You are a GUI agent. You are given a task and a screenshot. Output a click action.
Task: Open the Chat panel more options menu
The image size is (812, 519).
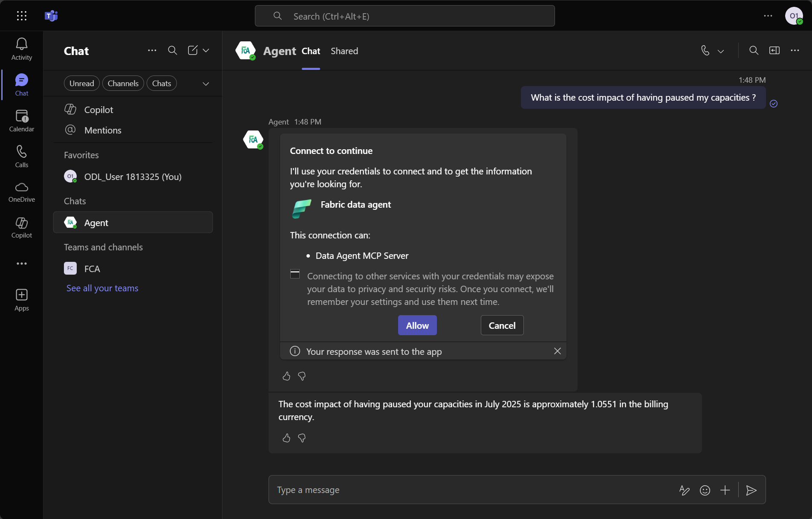pyautogui.click(x=152, y=50)
